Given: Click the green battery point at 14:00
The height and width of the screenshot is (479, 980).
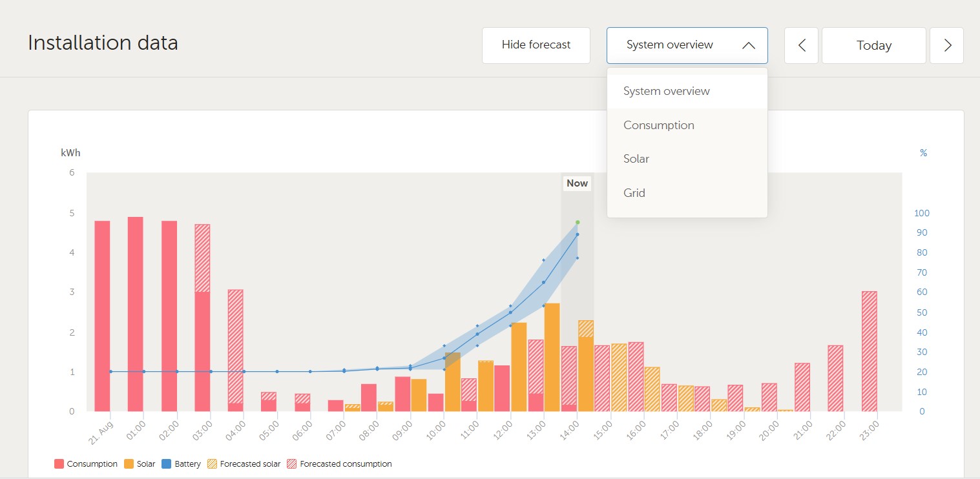Looking at the screenshot, I should coord(578,222).
